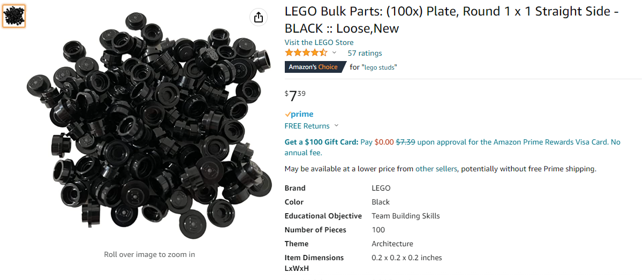
Task: Click the Amazon's Choice badge
Action: pos(314,67)
